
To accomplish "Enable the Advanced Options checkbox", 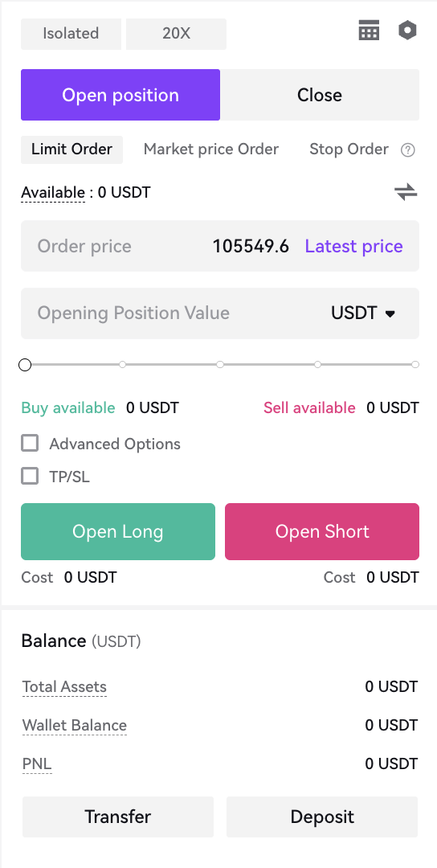I will tap(30, 444).
